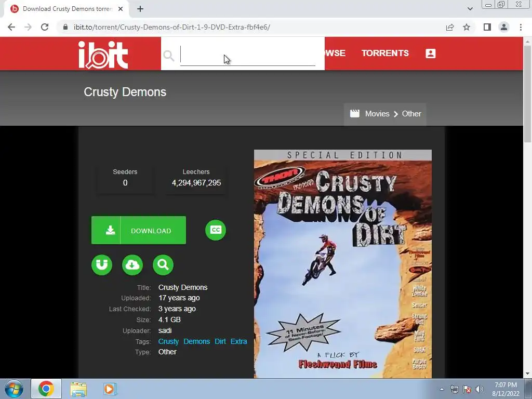532x399 pixels.
Task: Open the TORRENTS menu item
Action: pyautogui.click(x=385, y=54)
